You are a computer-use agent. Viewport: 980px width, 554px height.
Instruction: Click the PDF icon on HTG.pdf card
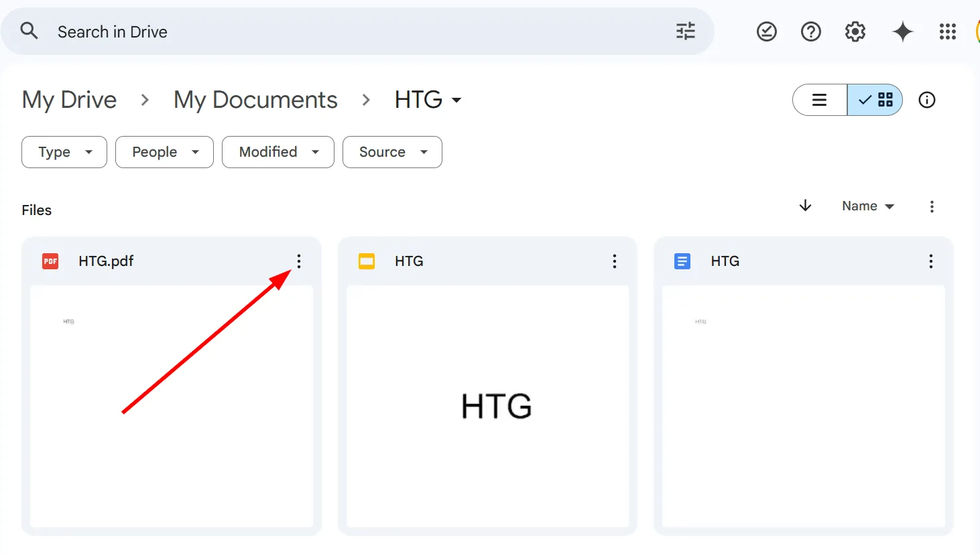[x=50, y=261]
